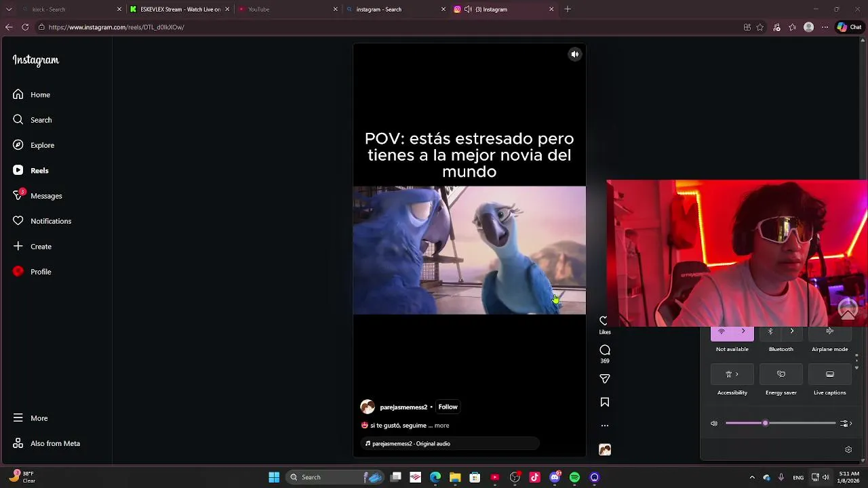Toggle Live captions
This screenshot has width=868, height=488.
[830, 374]
